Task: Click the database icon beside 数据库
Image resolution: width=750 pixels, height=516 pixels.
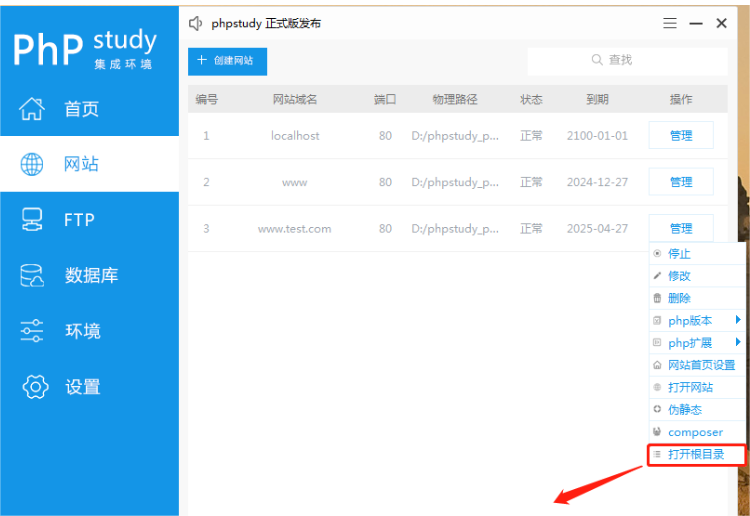Action: pyautogui.click(x=32, y=275)
